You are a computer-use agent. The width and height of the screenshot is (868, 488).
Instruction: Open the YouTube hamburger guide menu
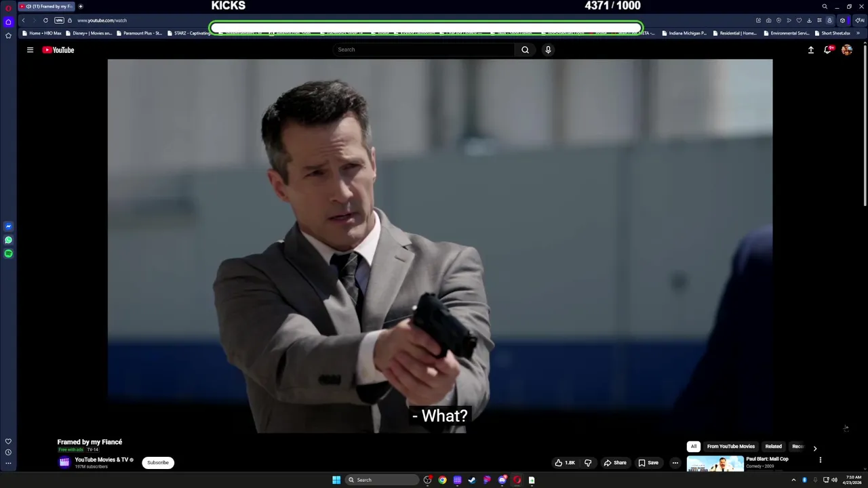point(30,49)
